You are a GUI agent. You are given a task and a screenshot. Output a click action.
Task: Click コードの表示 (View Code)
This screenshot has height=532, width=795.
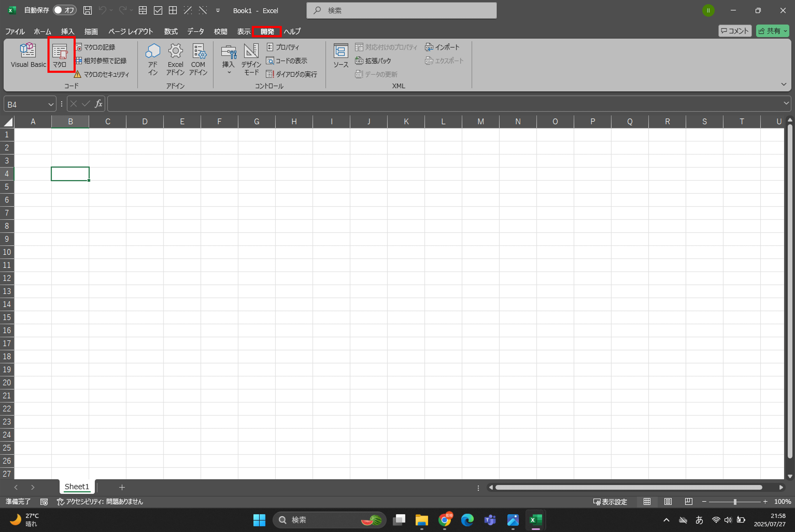[x=287, y=61]
